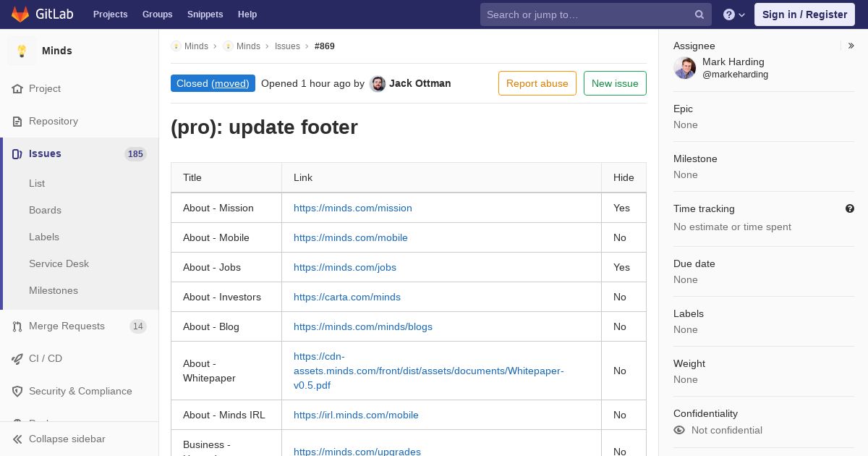Viewport: 868px width, 456px height.
Task: Open the Whitepaper-v0.5.pdf link
Action: coord(429,371)
